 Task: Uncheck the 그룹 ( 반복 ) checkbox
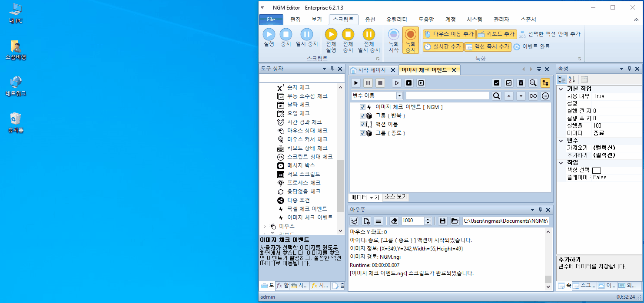pyautogui.click(x=362, y=115)
